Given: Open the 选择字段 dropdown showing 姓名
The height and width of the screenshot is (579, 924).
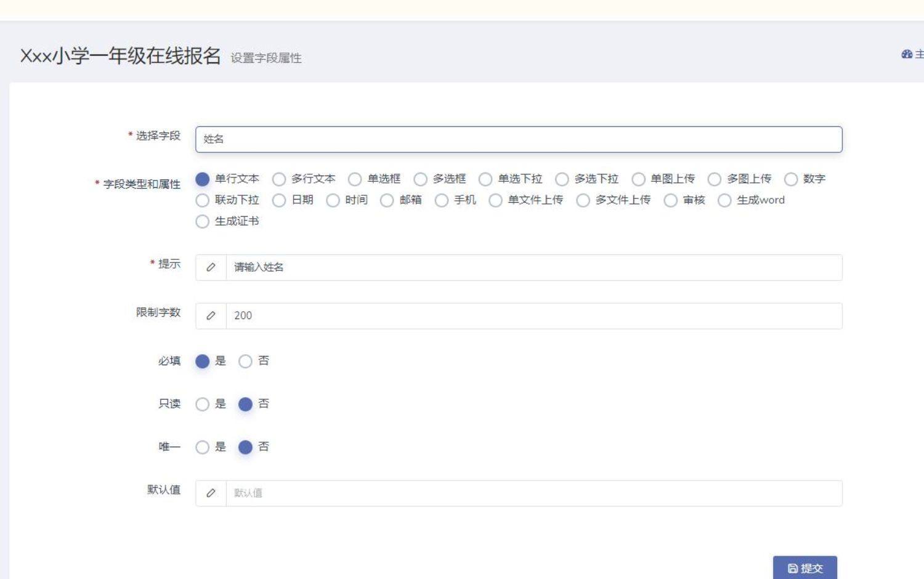Looking at the screenshot, I should coord(518,139).
